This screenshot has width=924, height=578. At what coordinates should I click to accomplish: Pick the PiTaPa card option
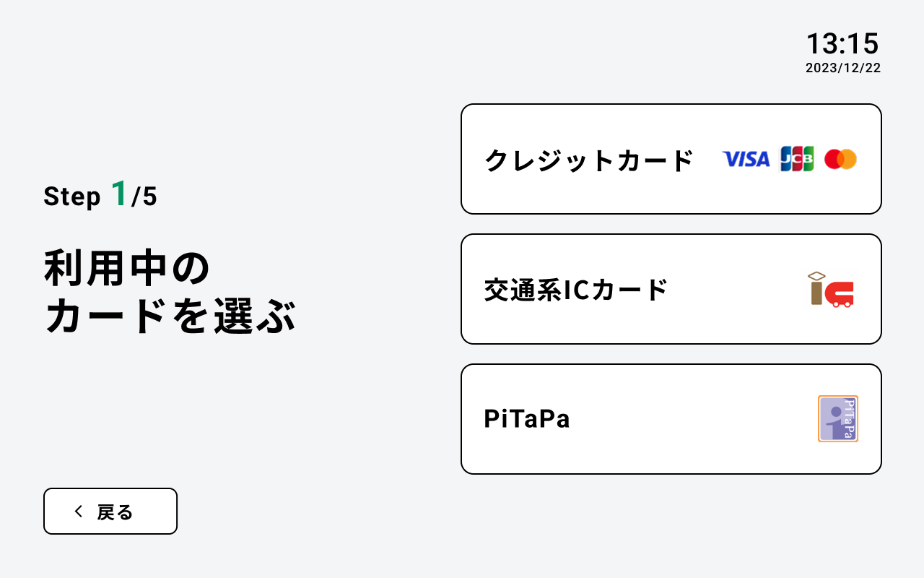click(671, 419)
